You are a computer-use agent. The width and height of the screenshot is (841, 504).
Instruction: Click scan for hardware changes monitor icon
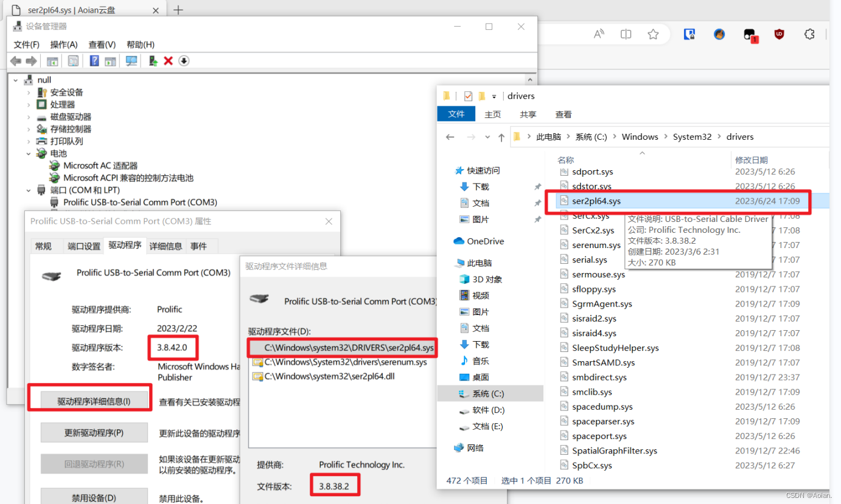131,61
